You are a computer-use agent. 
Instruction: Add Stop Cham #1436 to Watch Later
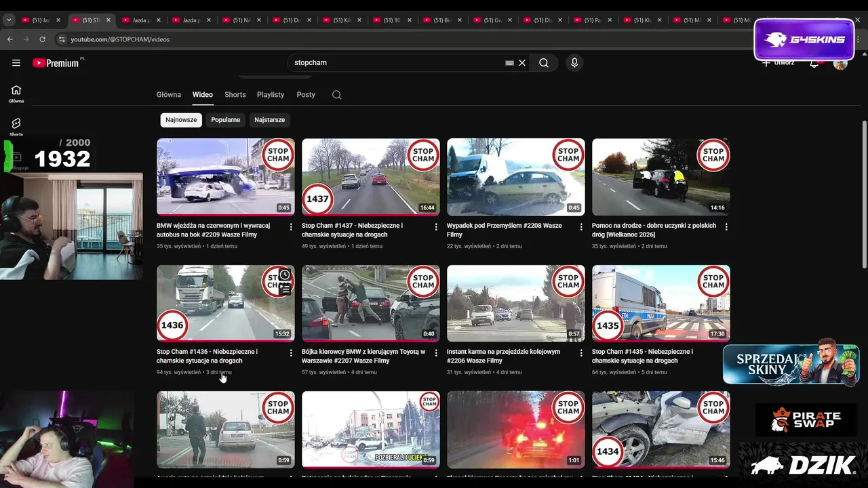(285, 274)
